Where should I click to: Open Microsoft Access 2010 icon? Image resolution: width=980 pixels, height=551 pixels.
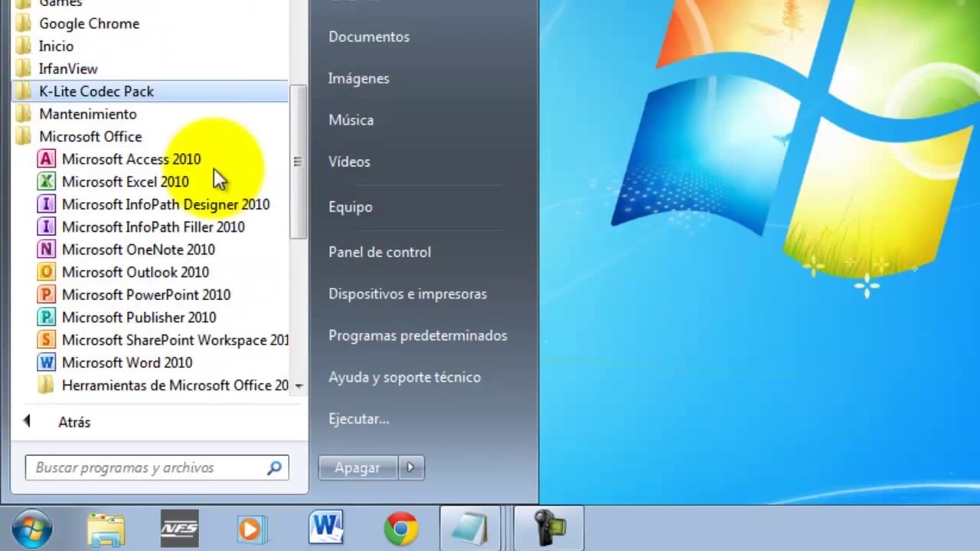pyautogui.click(x=47, y=159)
